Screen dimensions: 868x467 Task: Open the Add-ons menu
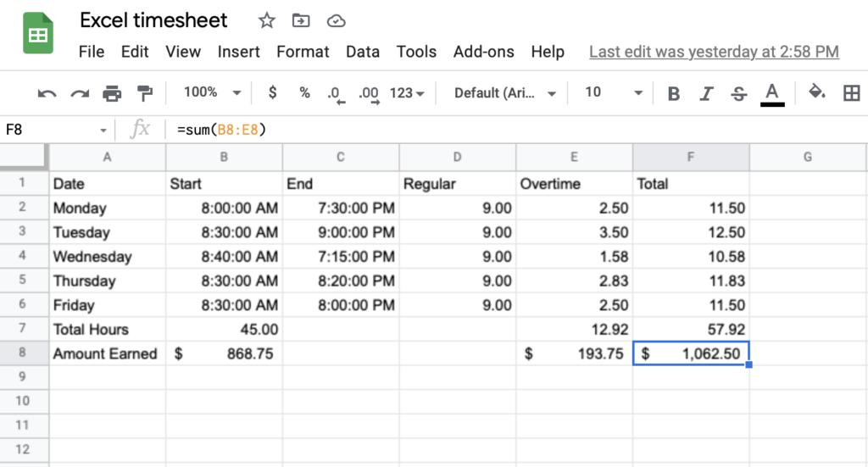pos(483,52)
